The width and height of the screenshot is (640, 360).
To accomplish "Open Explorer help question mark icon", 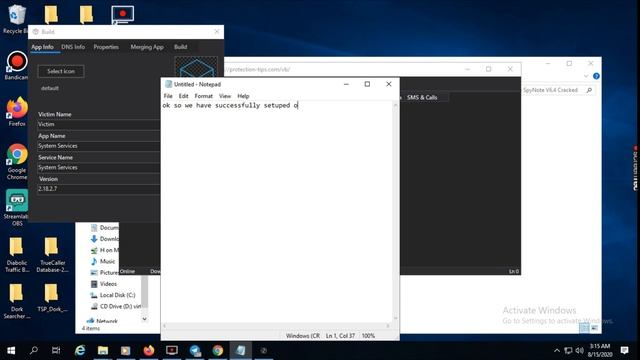I will (596, 76).
